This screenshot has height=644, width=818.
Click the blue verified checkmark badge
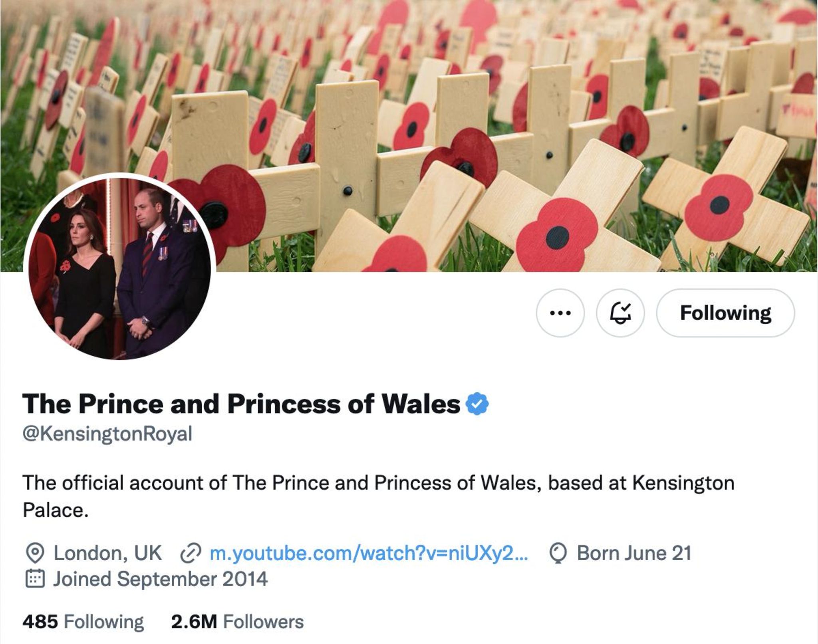pyautogui.click(x=477, y=404)
